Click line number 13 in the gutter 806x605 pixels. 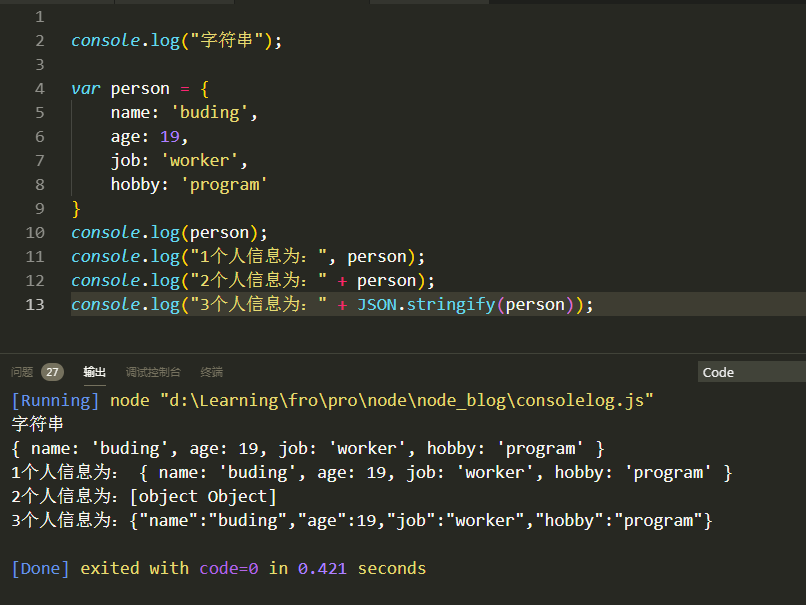(35, 303)
